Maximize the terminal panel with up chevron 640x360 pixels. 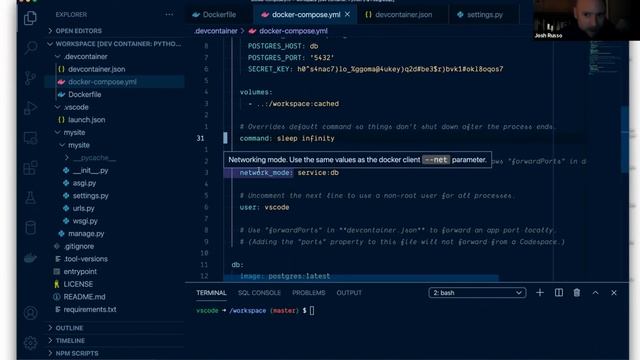596,293
